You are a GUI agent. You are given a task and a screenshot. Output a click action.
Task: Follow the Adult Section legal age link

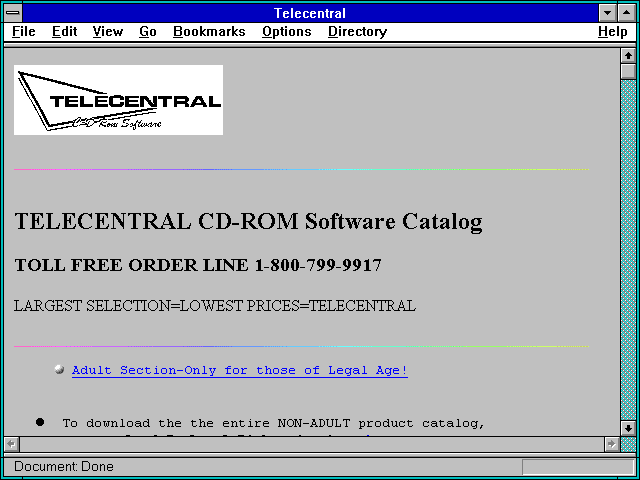pos(240,371)
